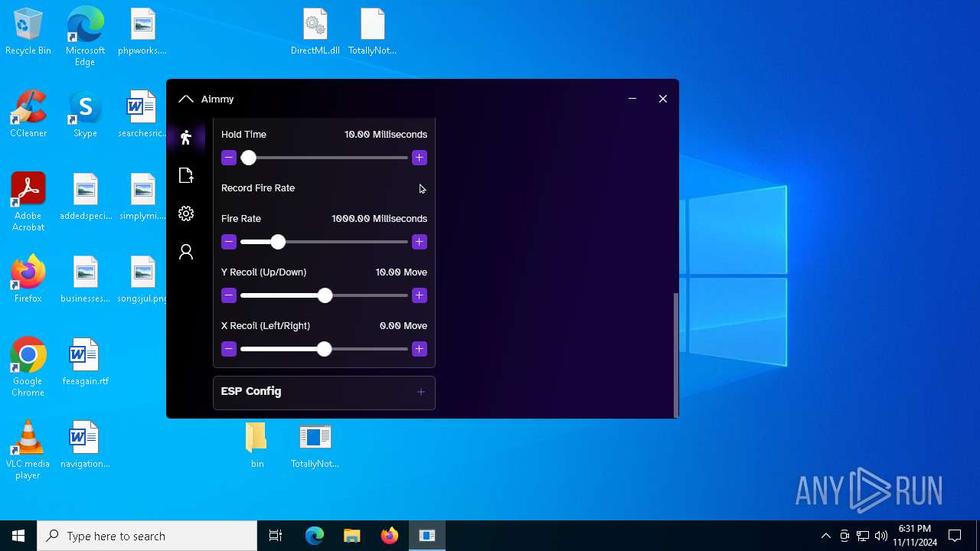Open the Settings gear sidebar icon
The width and height of the screenshot is (980, 551).
(x=186, y=214)
